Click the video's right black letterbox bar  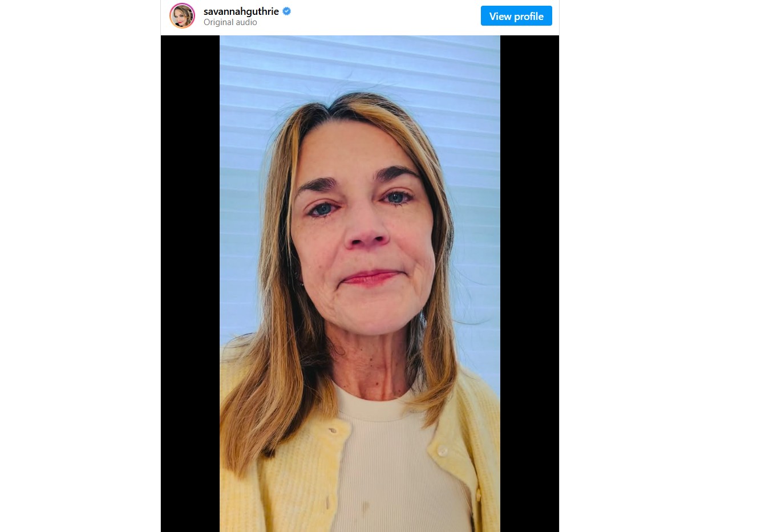529,283
